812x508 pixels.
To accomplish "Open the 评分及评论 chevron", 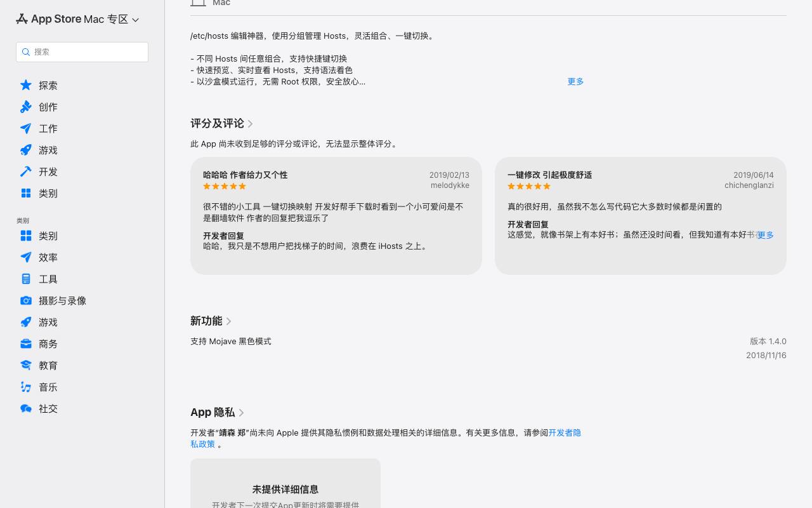I will (251, 124).
